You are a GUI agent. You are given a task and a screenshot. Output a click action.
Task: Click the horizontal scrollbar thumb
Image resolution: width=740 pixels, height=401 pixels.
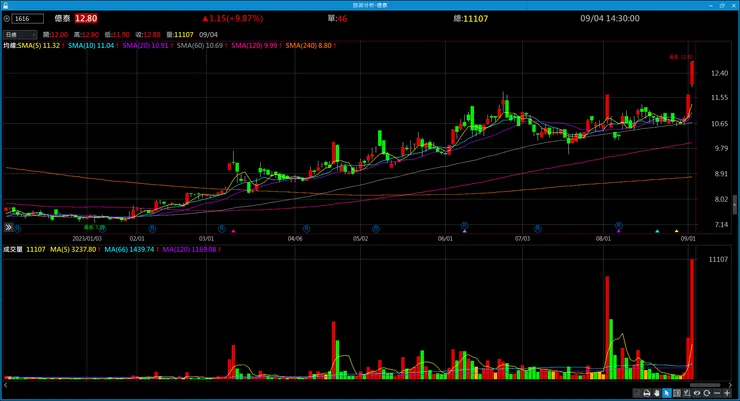[x=706, y=385]
